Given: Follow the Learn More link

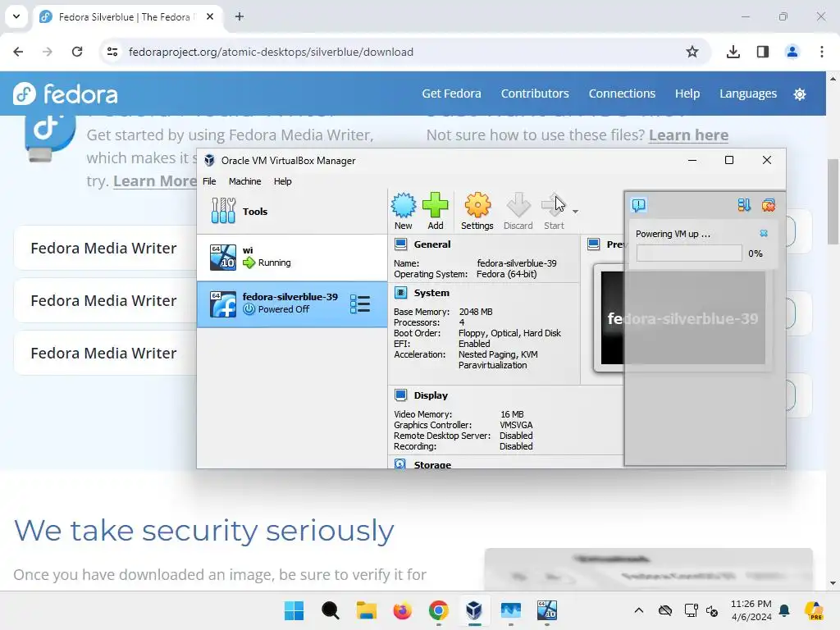Looking at the screenshot, I should click(155, 181).
